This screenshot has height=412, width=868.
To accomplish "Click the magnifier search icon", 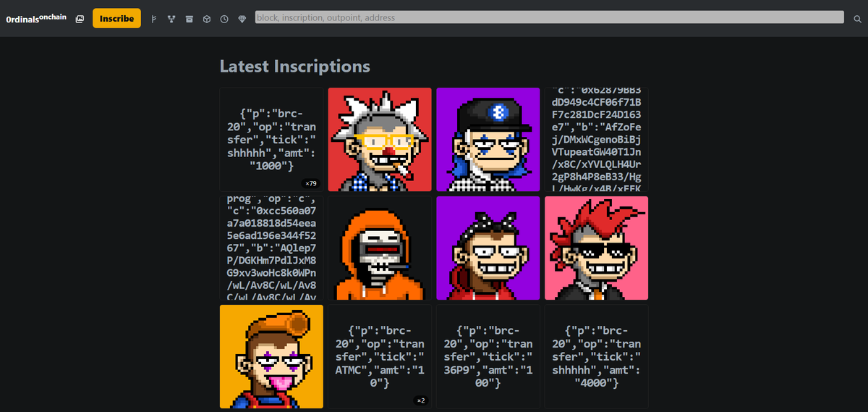I will point(857,18).
